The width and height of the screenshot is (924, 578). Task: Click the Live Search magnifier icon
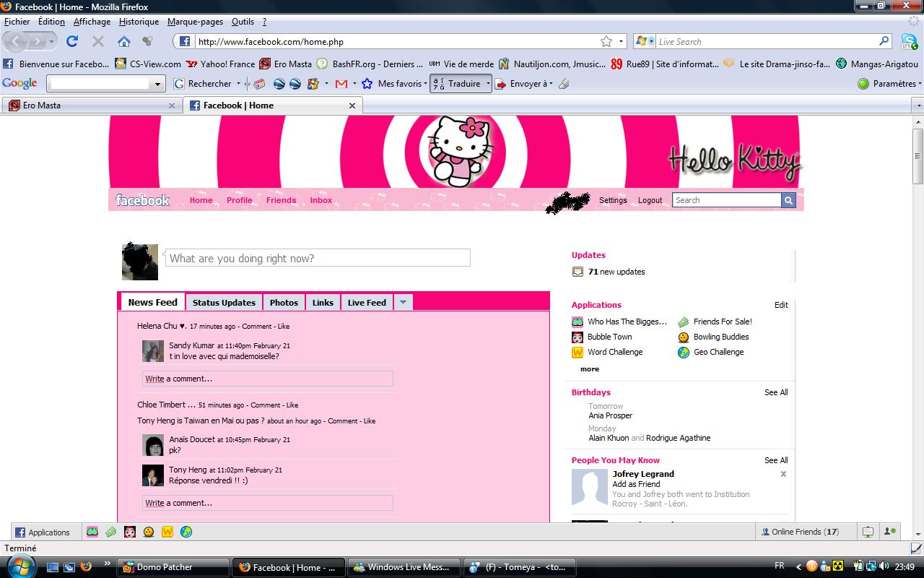(x=884, y=41)
